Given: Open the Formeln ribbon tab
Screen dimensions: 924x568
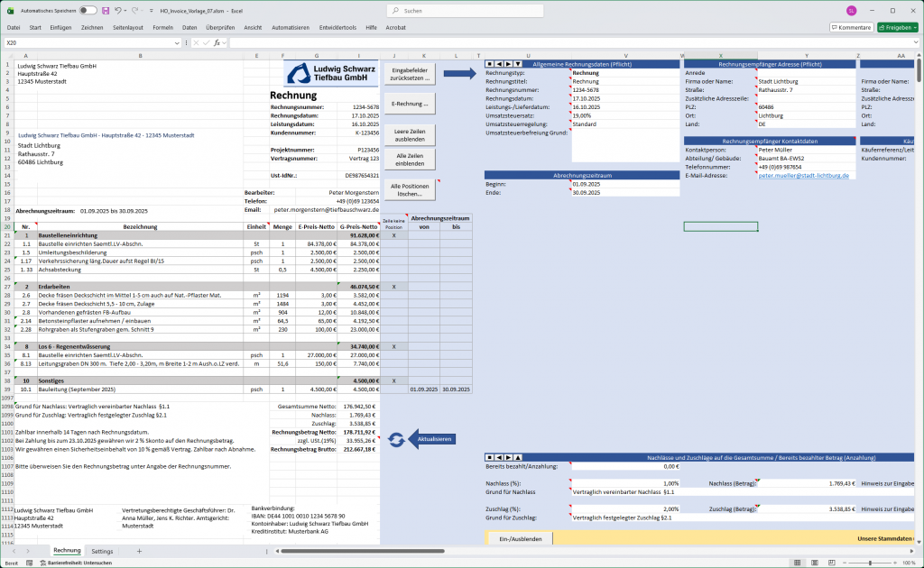Looking at the screenshot, I should click(x=162, y=28).
